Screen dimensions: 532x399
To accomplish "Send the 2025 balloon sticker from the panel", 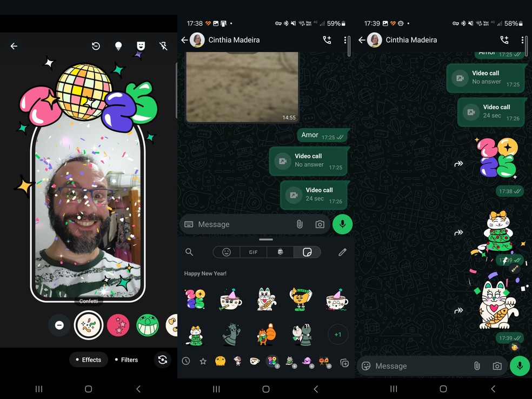I will point(195,299).
